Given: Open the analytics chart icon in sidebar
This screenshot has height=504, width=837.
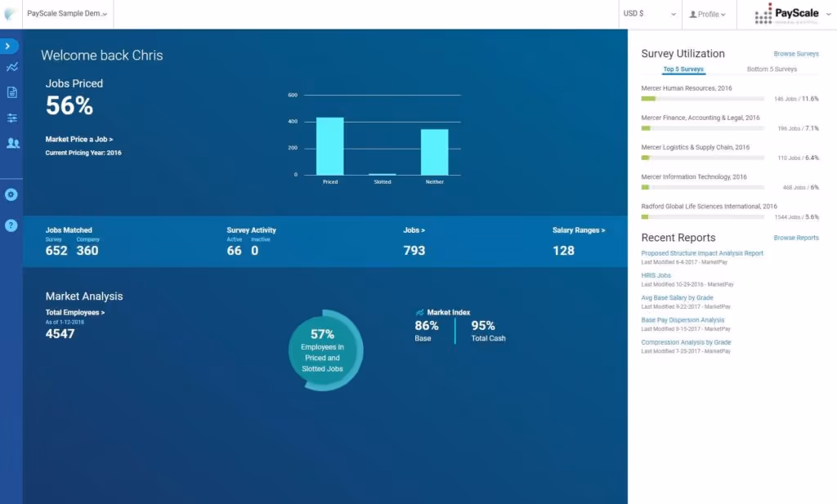Looking at the screenshot, I should click(x=11, y=67).
